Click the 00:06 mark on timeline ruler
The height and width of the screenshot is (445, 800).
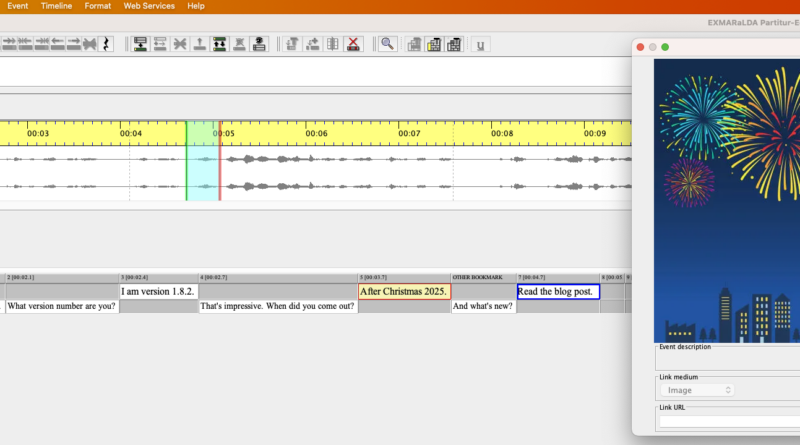[x=316, y=133]
